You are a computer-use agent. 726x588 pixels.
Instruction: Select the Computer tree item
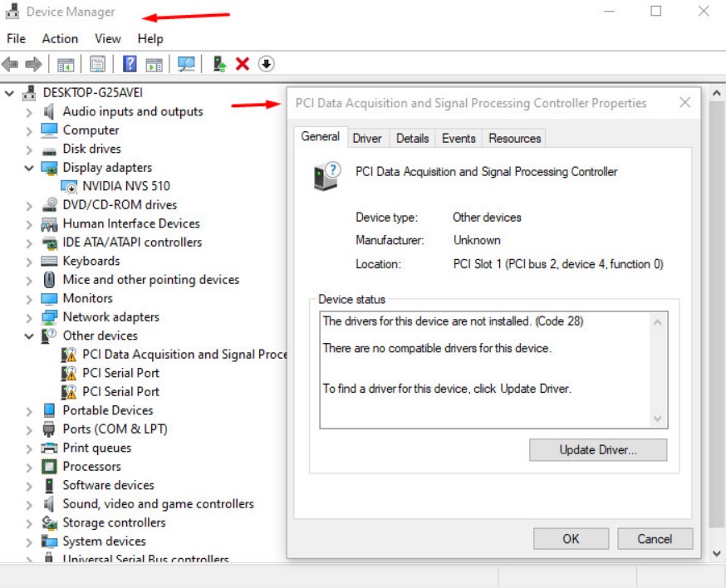click(91, 130)
